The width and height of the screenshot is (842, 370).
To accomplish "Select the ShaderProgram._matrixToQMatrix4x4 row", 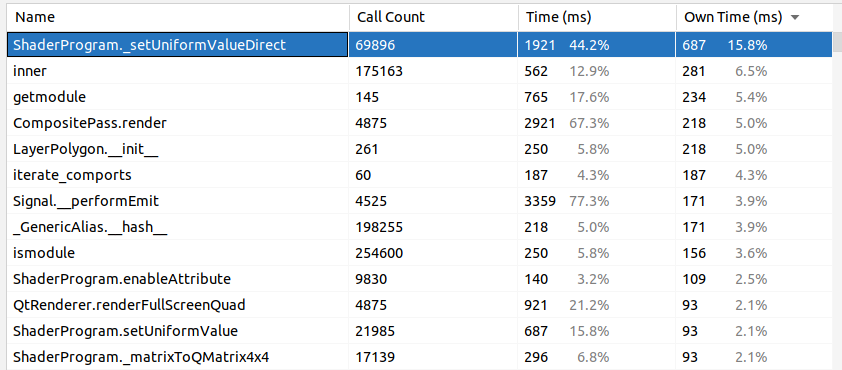I will tap(419, 357).
